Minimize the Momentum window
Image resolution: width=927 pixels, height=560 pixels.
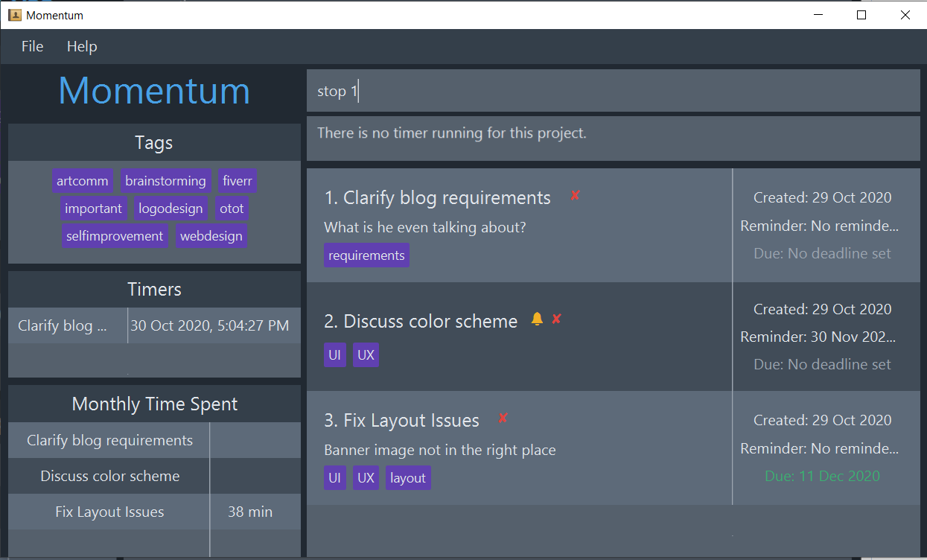[x=818, y=14]
